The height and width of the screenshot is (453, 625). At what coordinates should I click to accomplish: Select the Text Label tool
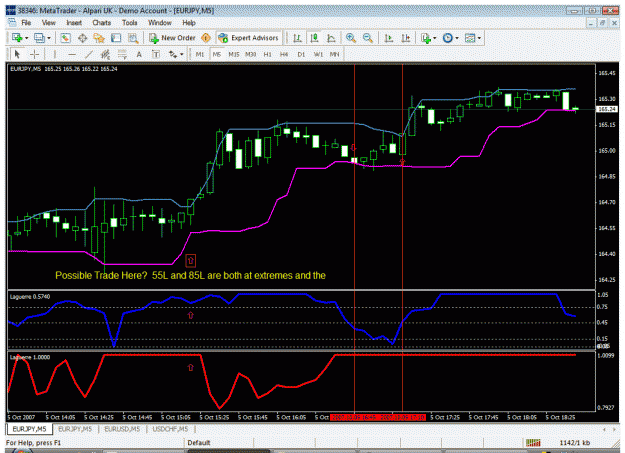point(156,54)
